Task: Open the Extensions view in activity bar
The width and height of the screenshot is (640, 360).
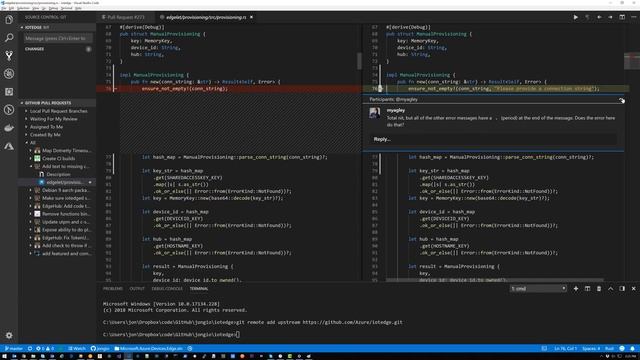Action: click(x=9, y=92)
